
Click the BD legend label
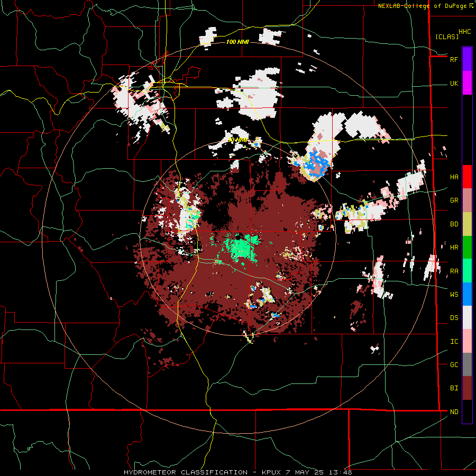pos(454,224)
